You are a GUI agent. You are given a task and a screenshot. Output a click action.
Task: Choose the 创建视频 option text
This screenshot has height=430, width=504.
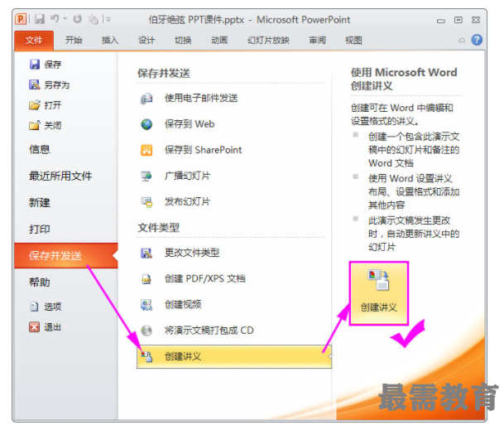(x=183, y=304)
